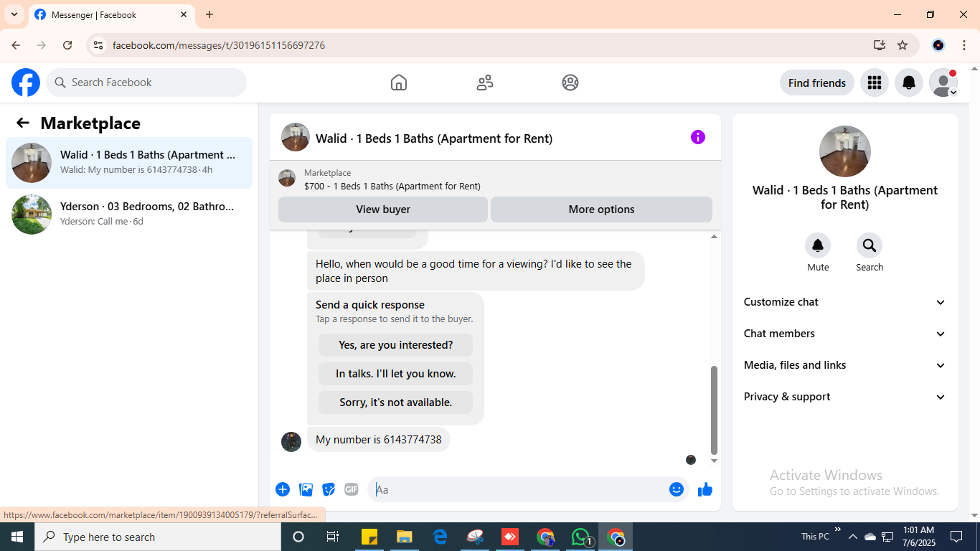Screen dimensions: 980x551
Task: Open the site information icon in address bar
Action: (x=98, y=45)
